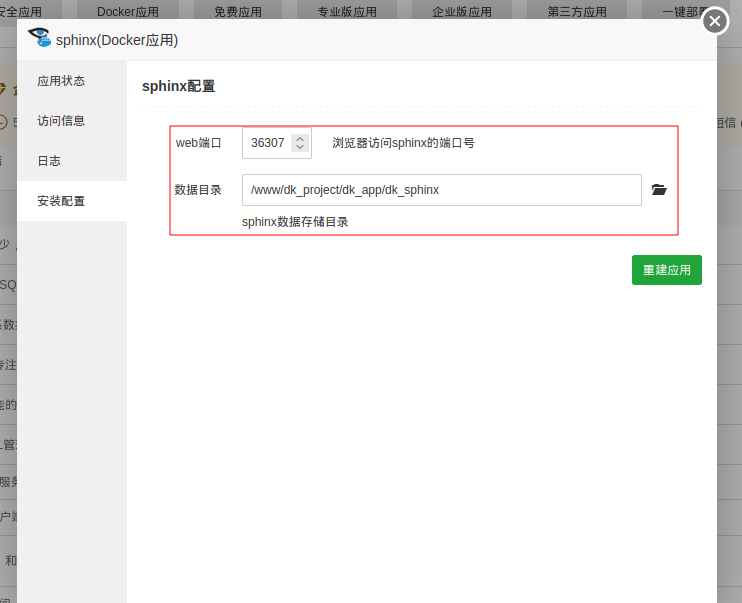
Task: Select the 安装配置 tab
Action: pyautogui.click(x=72, y=201)
